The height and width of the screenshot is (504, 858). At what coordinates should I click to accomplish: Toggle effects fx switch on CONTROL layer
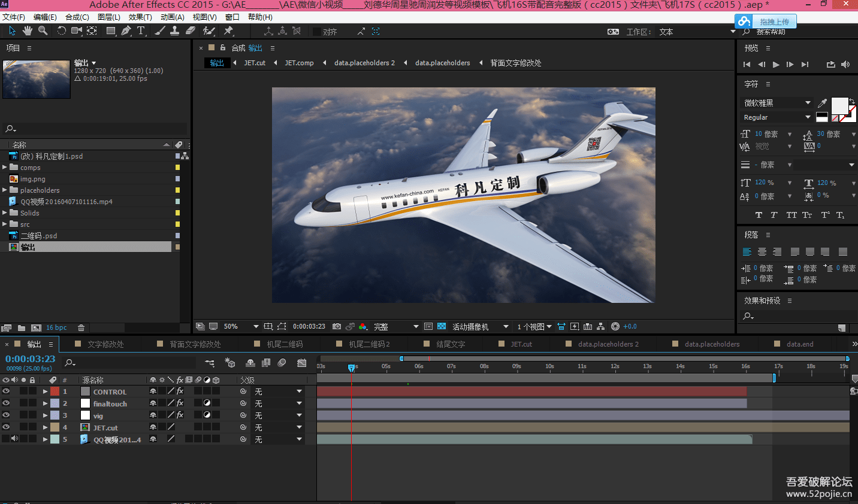point(180,391)
